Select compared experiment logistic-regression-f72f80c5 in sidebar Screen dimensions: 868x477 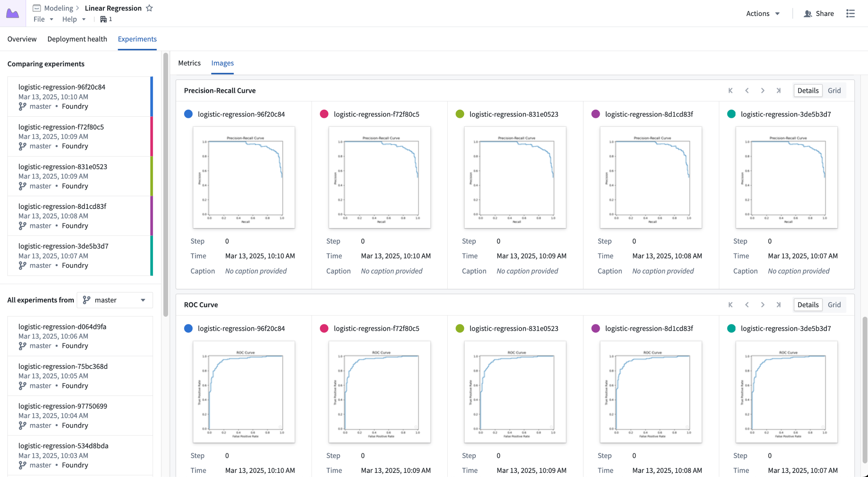pyautogui.click(x=80, y=136)
